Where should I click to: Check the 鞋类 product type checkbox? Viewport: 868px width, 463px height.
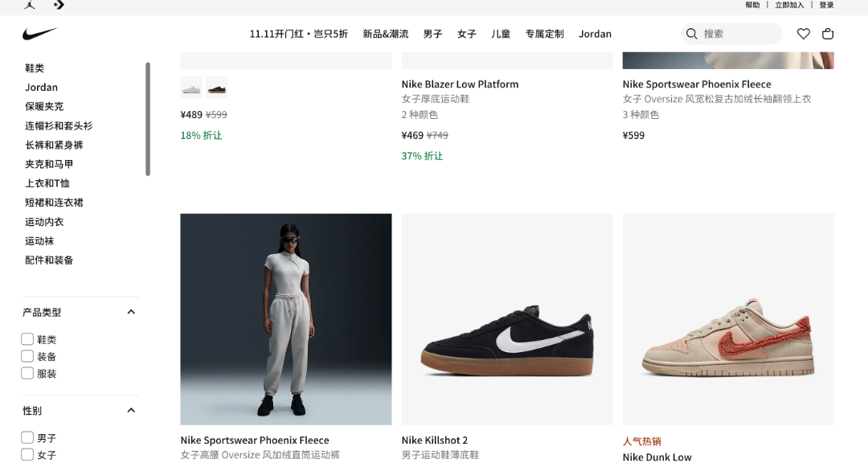tap(27, 339)
